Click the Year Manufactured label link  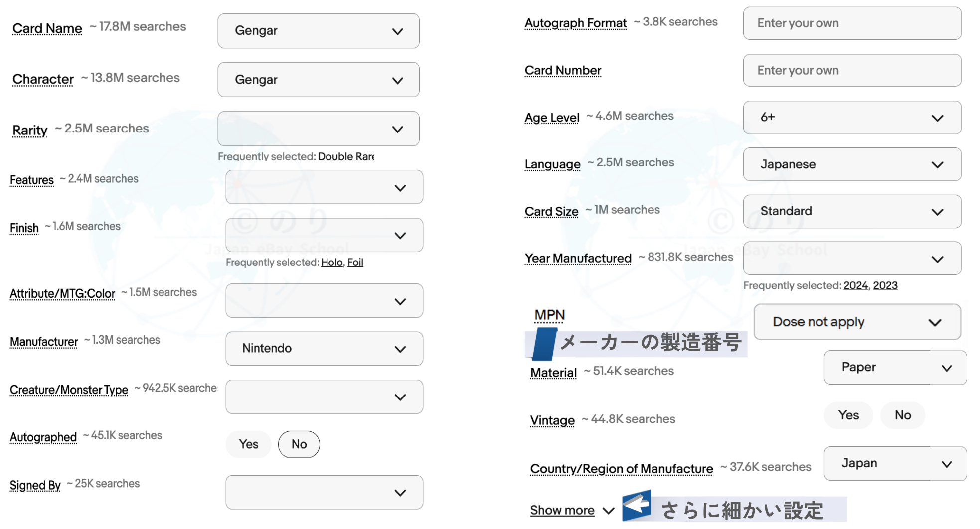578,259
